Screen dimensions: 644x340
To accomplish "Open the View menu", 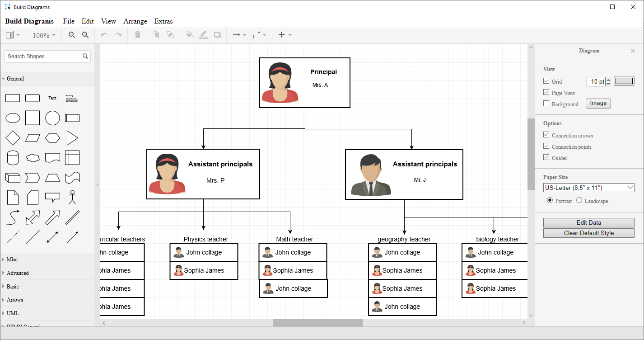I will pyautogui.click(x=108, y=21).
